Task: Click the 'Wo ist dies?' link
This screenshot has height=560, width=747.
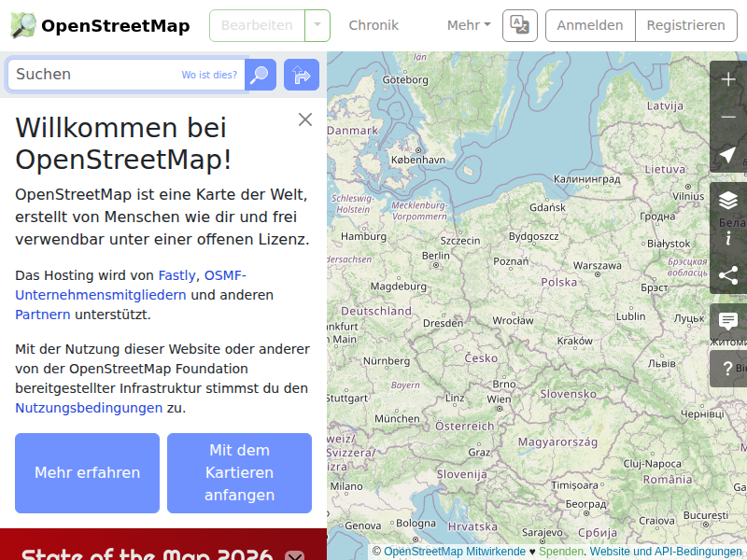Action: 209,75
